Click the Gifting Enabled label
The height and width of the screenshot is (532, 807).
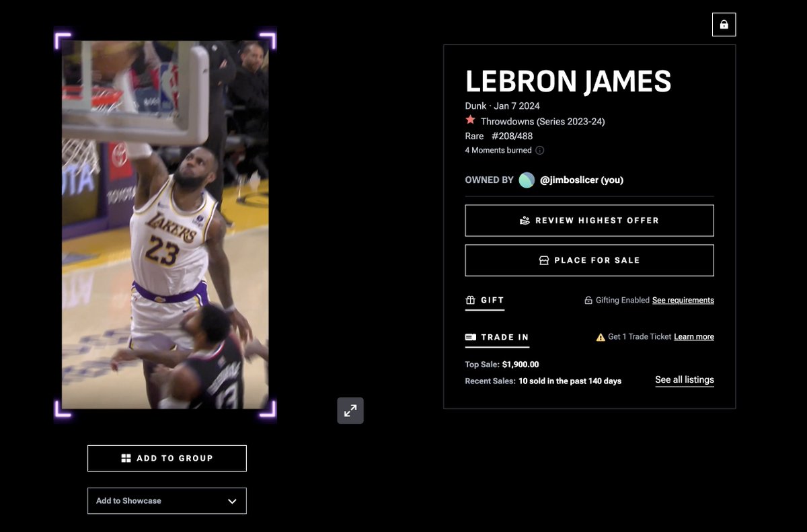click(x=623, y=301)
